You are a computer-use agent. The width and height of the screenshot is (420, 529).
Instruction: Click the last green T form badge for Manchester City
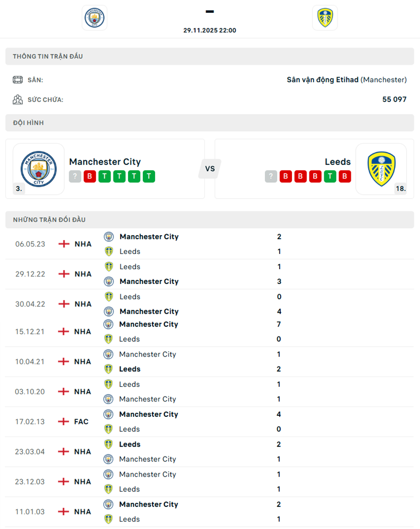(149, 176)
